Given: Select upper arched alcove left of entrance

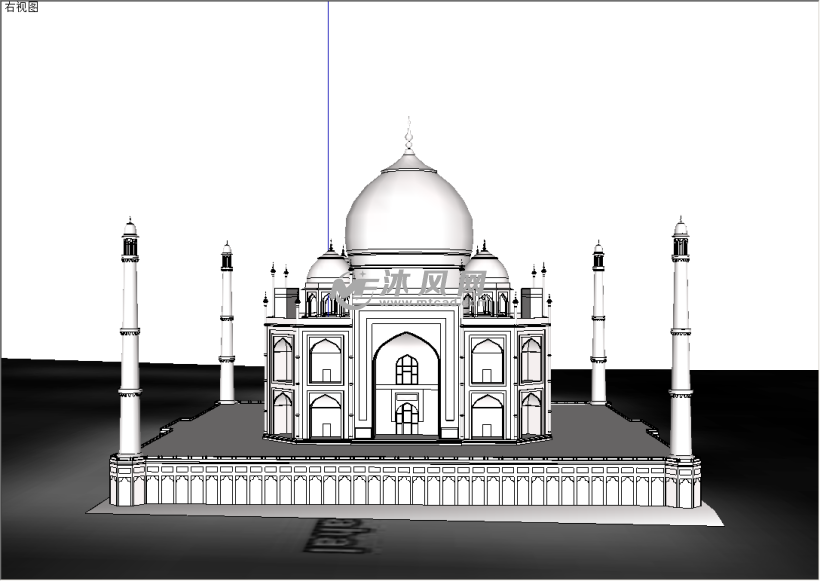Looking at the screenshot, I should click(326, 361).
